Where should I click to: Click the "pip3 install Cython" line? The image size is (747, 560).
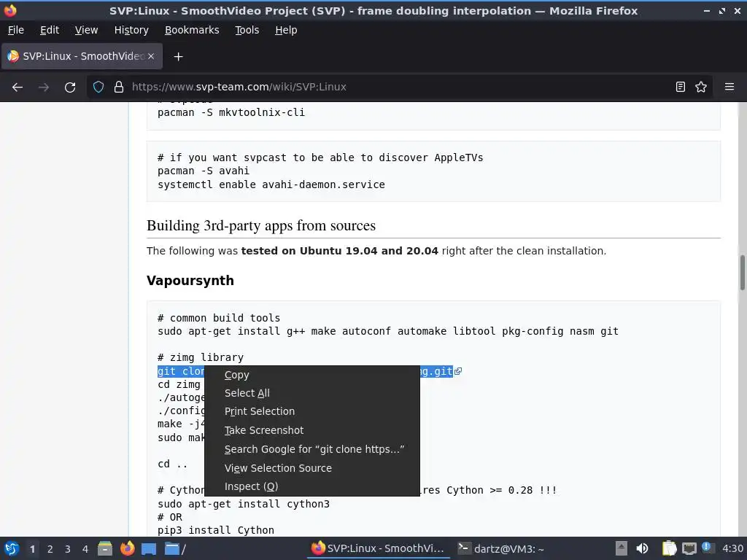coord(216,531)
